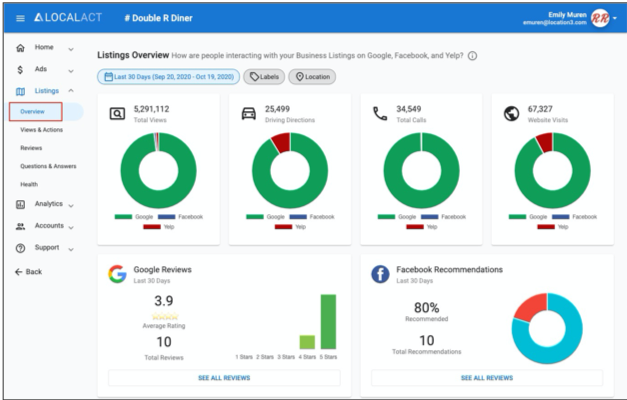Click the Website Visits globe icon
Image resolution: width=627 pixels, height=400 pixels.
click(511, 114)
